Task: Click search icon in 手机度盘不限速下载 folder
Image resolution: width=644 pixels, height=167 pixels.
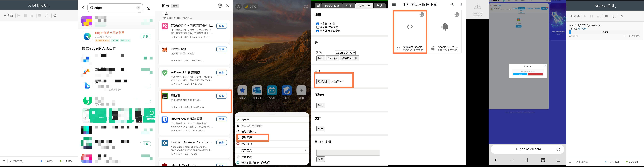Action: coord(452,5)
